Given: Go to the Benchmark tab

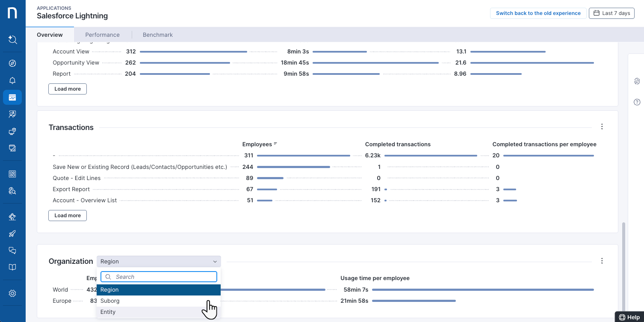Looking at the screenshot, I should coord(158,35).
